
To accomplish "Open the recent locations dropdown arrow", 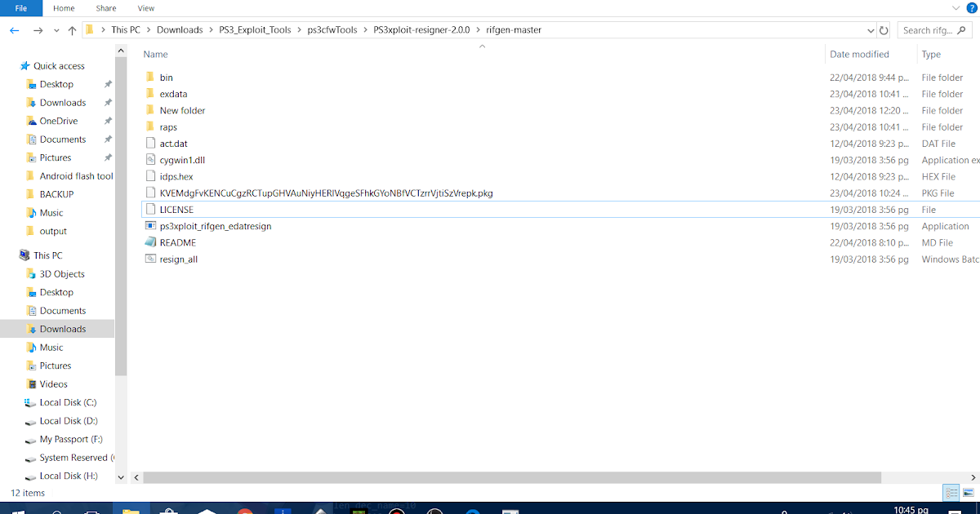I will [56, 29].
